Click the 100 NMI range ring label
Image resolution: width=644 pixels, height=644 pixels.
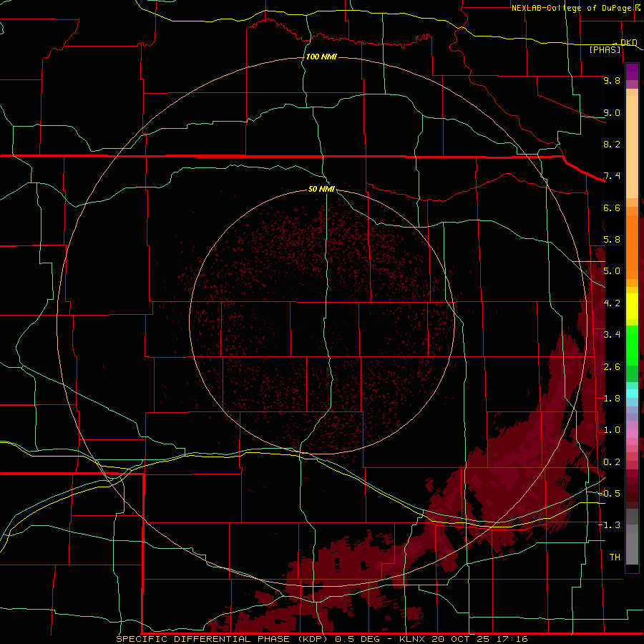[321, 57]
